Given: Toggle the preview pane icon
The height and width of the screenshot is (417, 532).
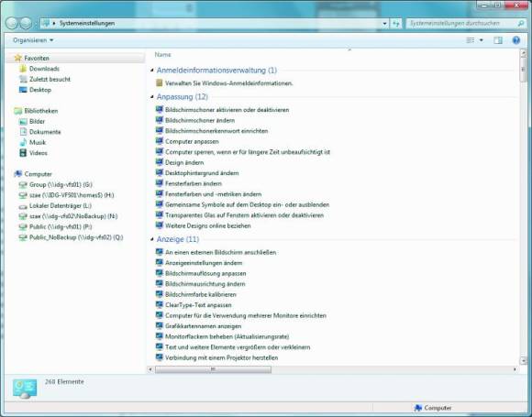Looking at the screenshot, I should pyautogui.click(x=498, y=40).
